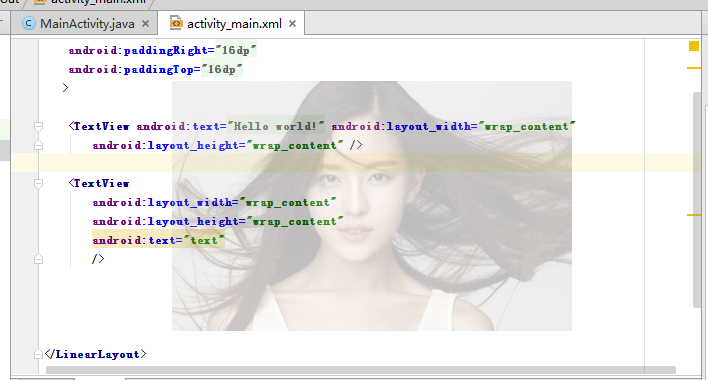The image size is (708, 380).
Task: Click the </LinearLayout> closing tag
Action: click(x=96, y=354)
